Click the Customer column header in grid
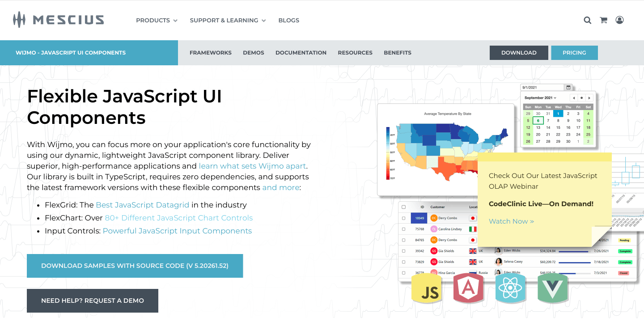The image size is (644, 322). [438, 207]
